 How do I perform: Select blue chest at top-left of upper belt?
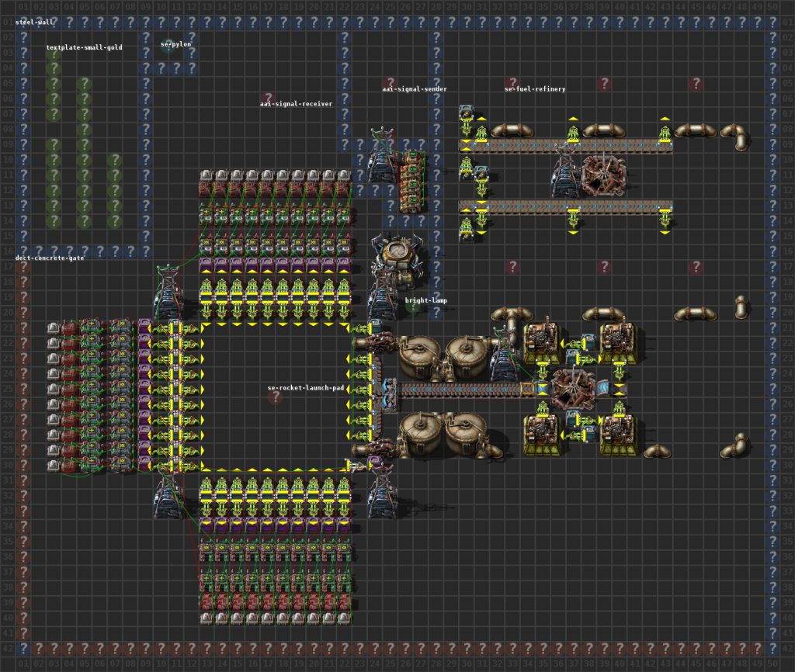point(466,112)
